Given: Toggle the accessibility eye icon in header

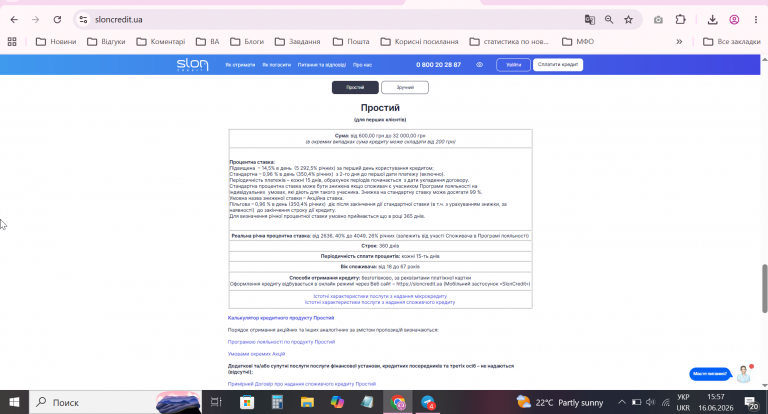Looking at the screenshot, I should point(480,65).
